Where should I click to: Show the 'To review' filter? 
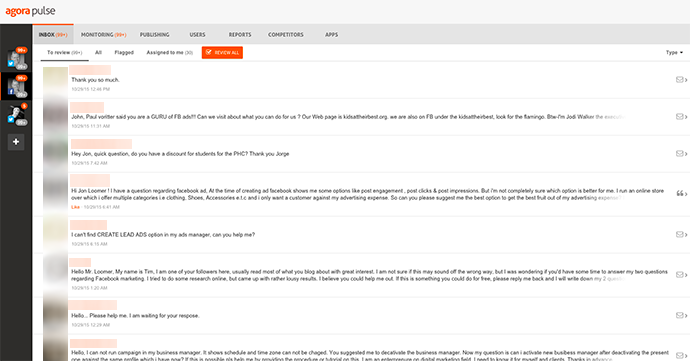coord(65,52)
